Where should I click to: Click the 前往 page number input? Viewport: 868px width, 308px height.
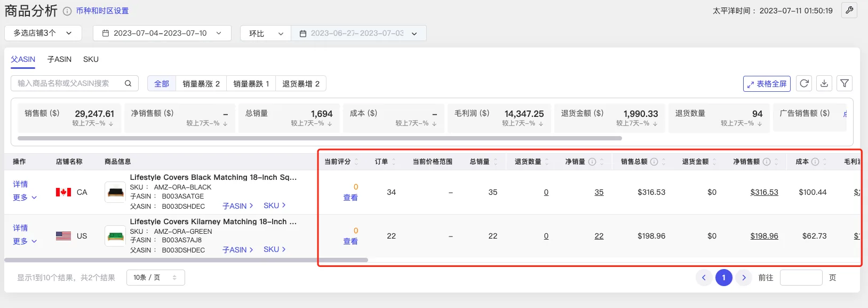pyautogui.click(x=801, y=278)
